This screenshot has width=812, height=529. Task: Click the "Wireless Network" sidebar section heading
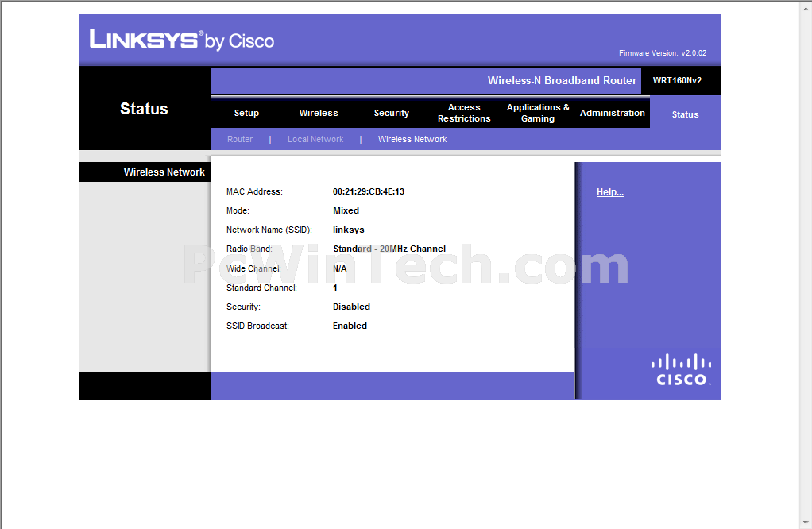pyautogui.click(x=164, y=172)
